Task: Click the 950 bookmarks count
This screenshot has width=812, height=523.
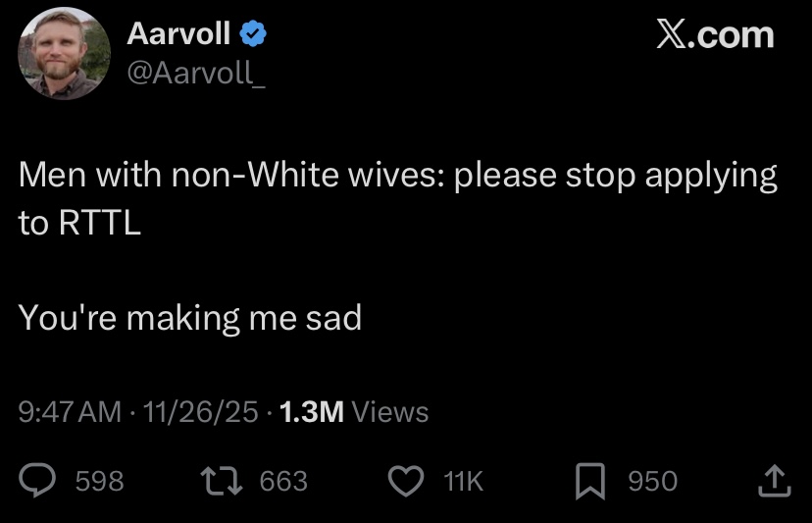Action: coord(652,481)
